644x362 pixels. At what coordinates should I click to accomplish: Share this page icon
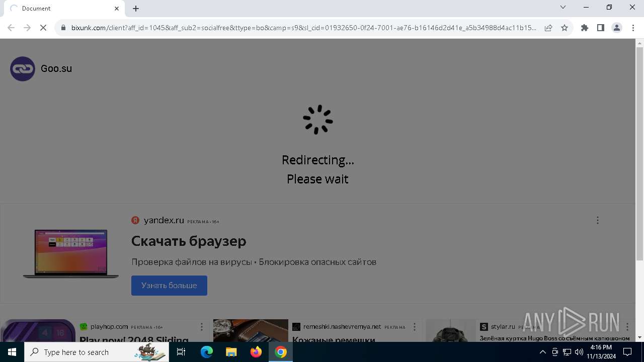[548, 28]
